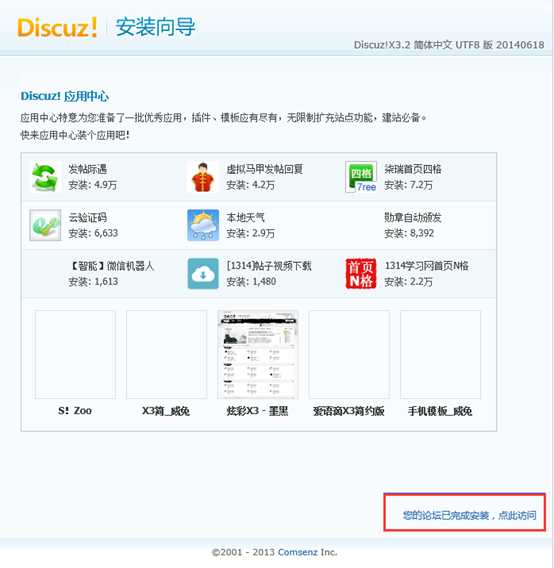The image size is (554, 568).
Task: Open the 【智能】微信机器人 app title
Action: (111, 266)
